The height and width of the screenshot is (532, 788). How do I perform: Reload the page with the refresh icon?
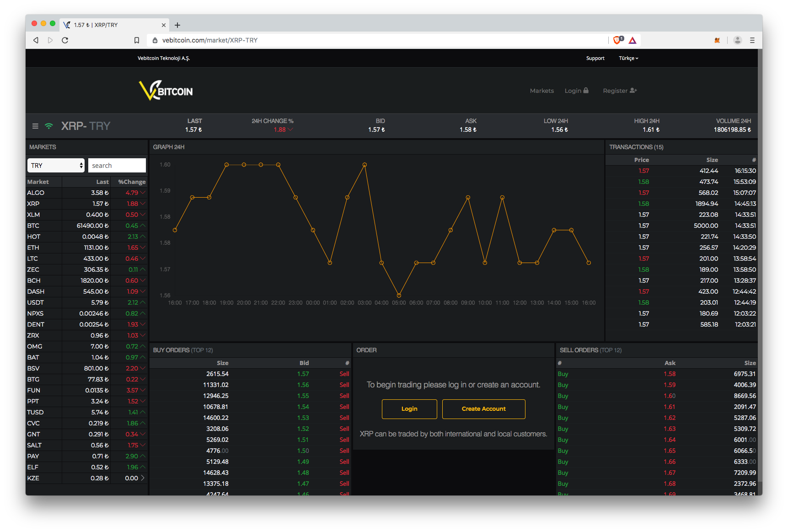[x=65, y=40]
